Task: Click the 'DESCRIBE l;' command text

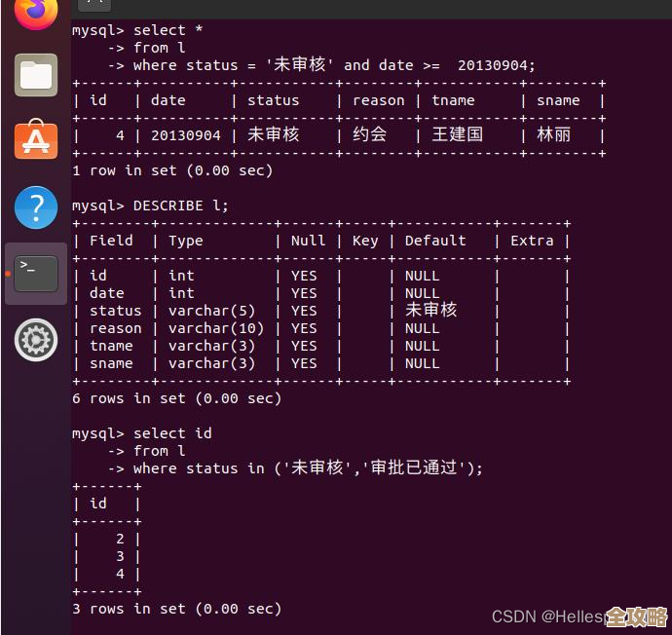Action: [x=181, y=206]
